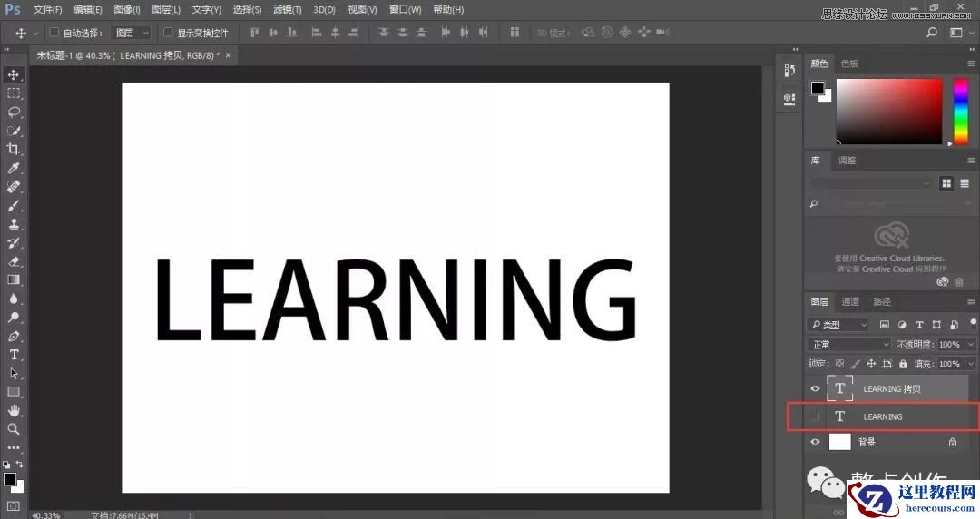Click the search icon in options bar
The width and height of the screenshot is (980, 519).
coord(931,33)
